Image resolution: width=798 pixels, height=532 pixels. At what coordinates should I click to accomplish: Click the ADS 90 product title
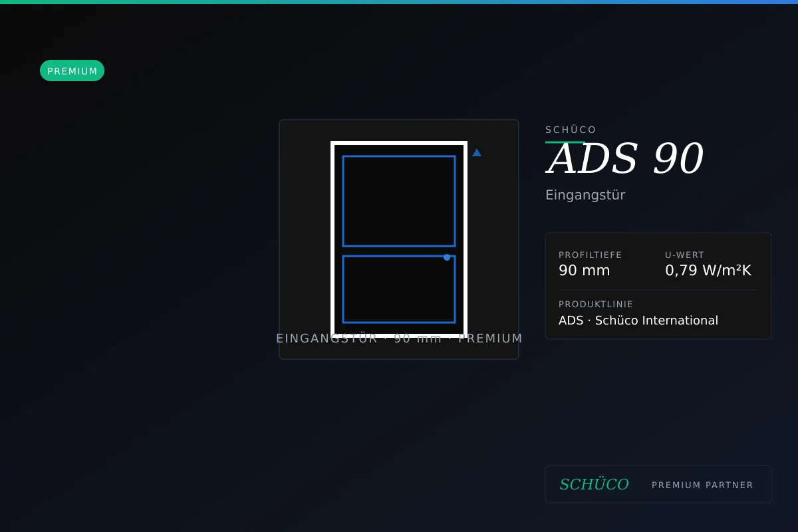click(624, 160)
